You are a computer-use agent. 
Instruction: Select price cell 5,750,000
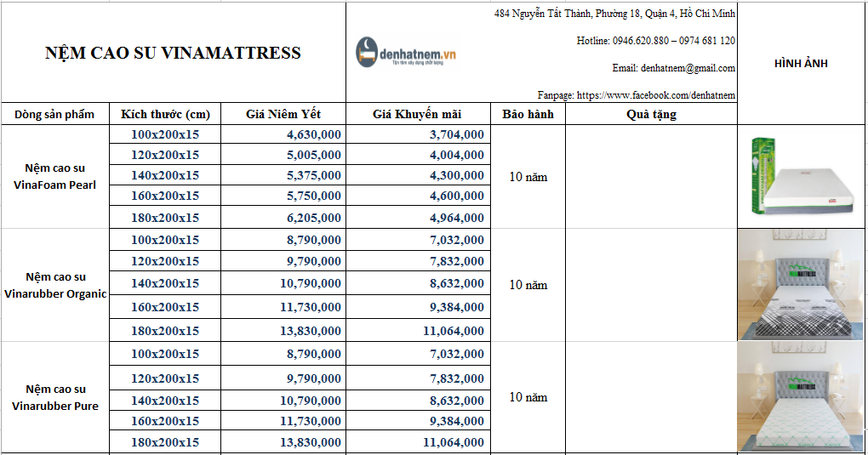pos(283,196)
